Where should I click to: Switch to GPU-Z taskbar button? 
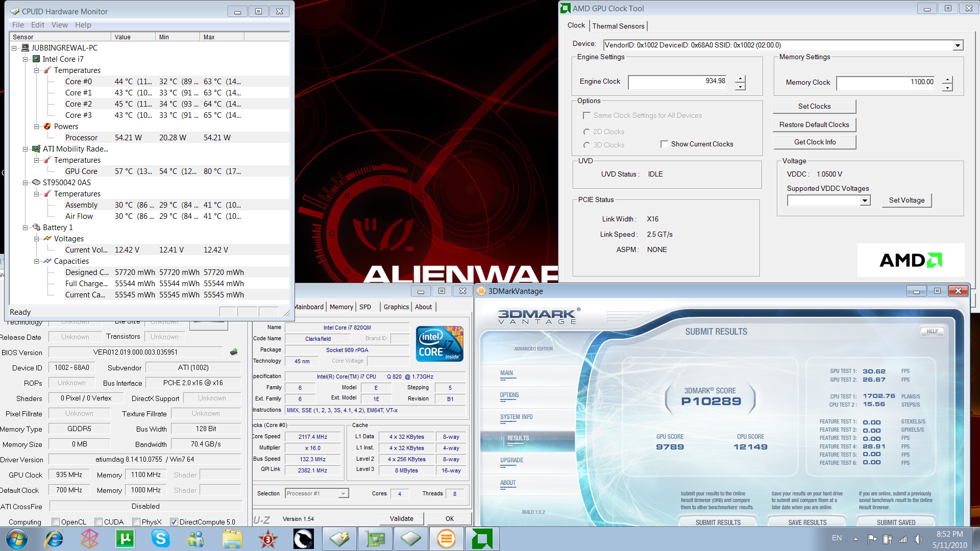(x=375, y=539)
